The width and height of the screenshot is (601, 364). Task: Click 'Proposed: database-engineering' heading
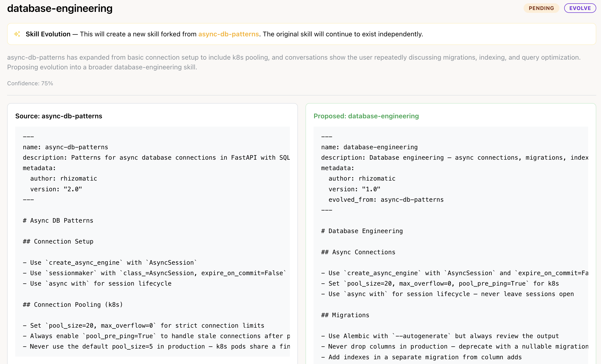tap(366, 116)
